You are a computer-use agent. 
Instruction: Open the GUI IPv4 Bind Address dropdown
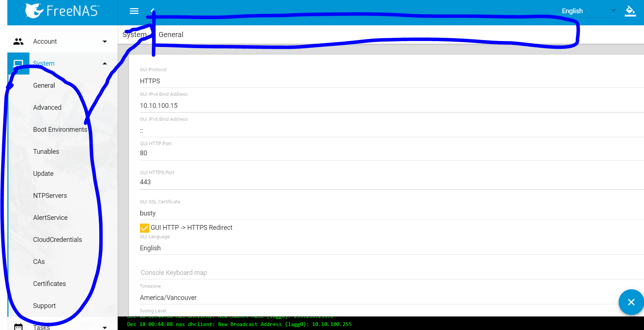(392, 106)
